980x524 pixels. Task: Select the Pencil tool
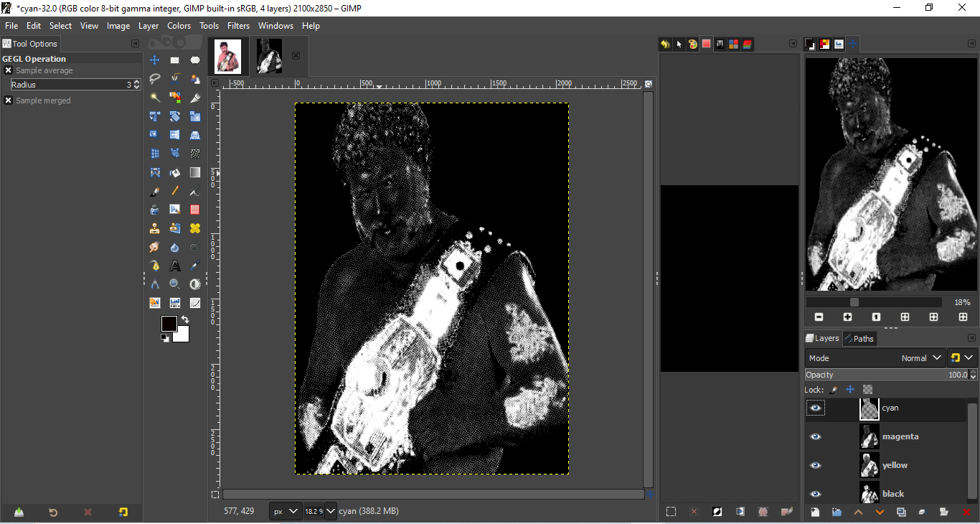click(174, 191)
